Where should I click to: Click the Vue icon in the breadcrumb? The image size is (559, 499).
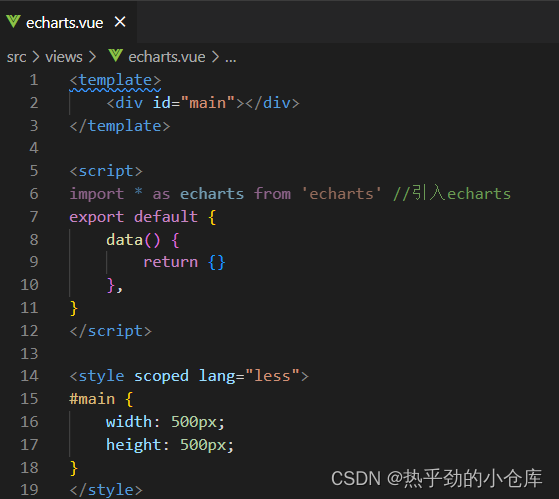(x=116, y=56)
